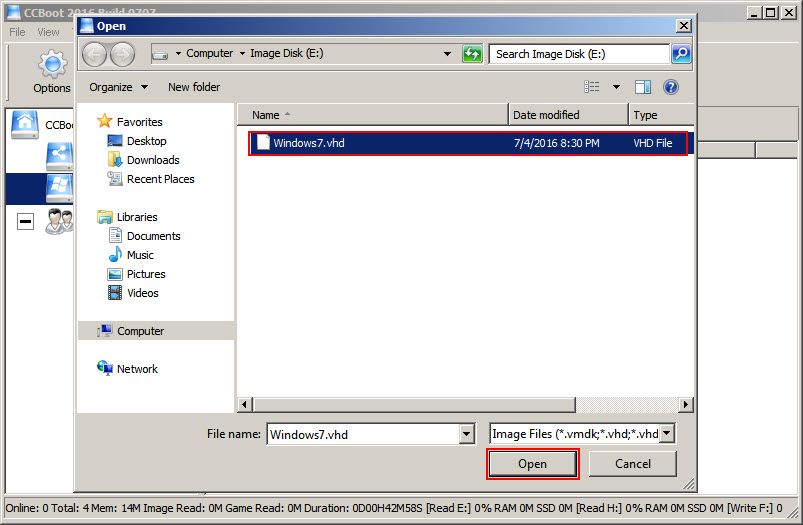Screen dimensions: 803x525
Task: Click the CCBoot home server icon
Action: tap(25, 124)
